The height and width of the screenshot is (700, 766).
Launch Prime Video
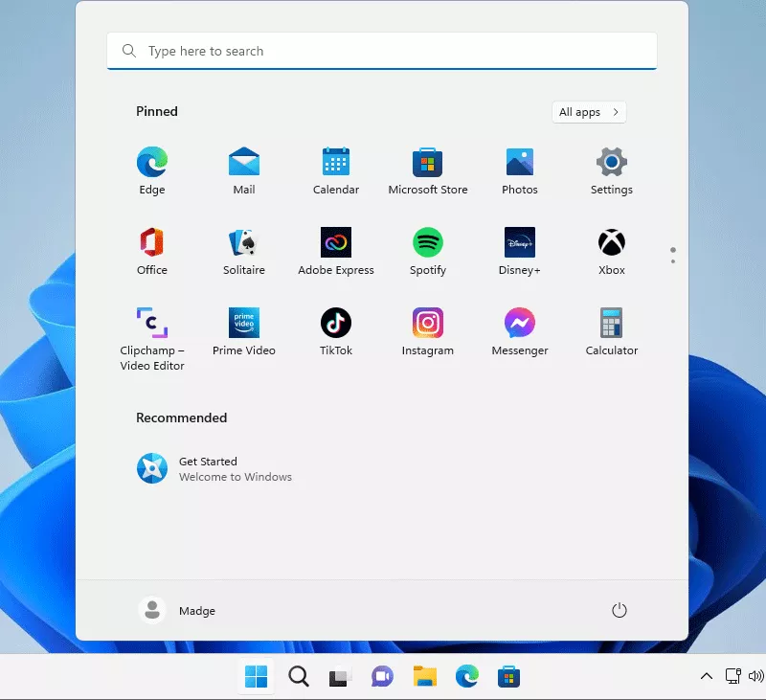pyautogui.click(x=243, y=323)
